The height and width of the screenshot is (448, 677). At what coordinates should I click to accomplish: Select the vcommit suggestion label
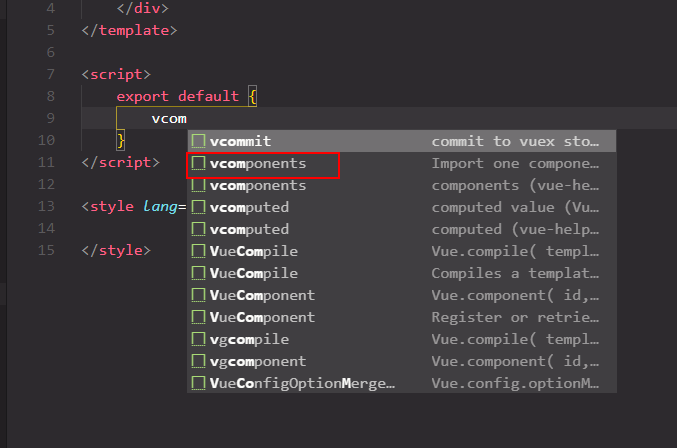click(x=240, y=141)
